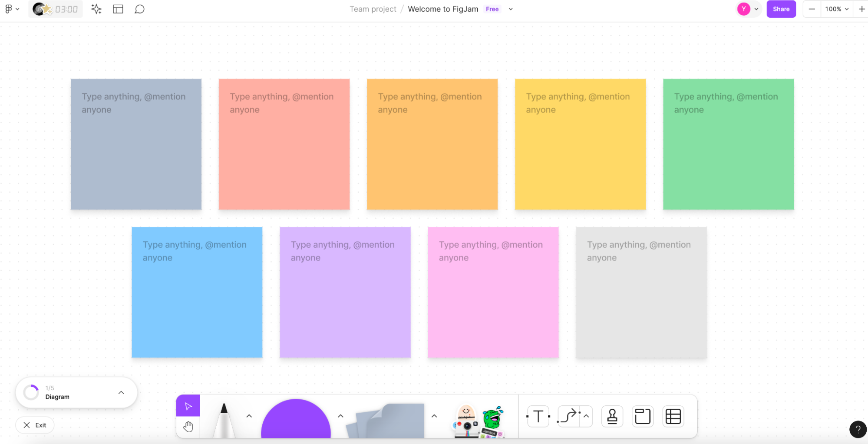
Task: Select the Text tool
Action: click(x=538, y=416)
